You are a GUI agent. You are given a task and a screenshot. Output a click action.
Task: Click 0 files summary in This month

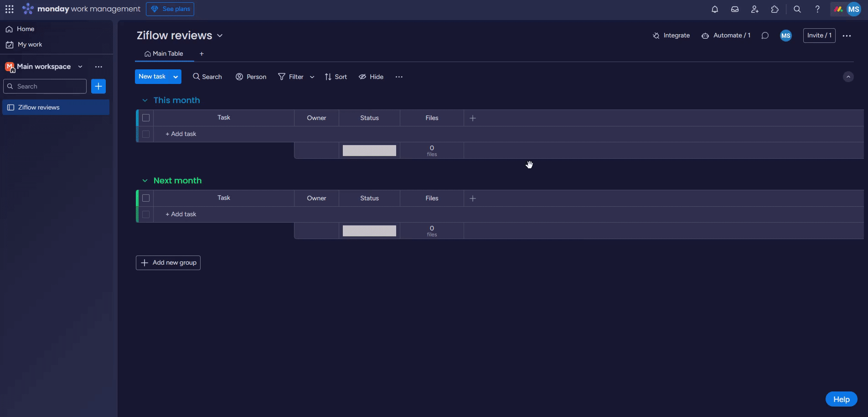coord(432,151)
